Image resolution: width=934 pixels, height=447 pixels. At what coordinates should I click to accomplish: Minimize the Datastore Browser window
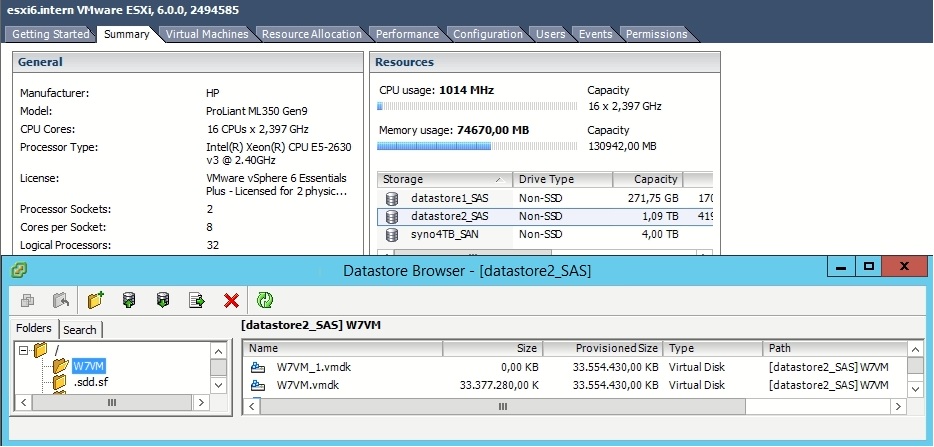[841, 266]
